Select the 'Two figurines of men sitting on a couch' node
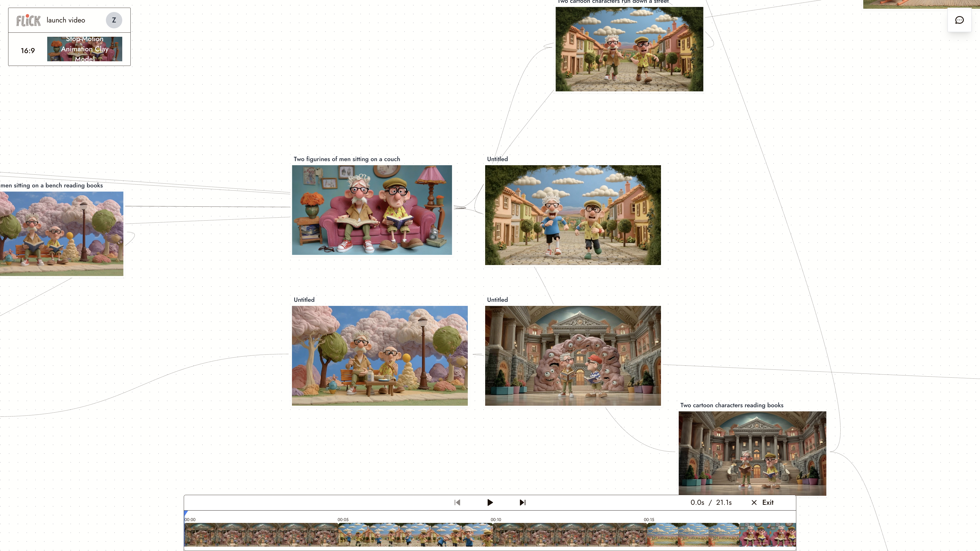Viewport: 980px width, 551px height. (x=372, y=210)
